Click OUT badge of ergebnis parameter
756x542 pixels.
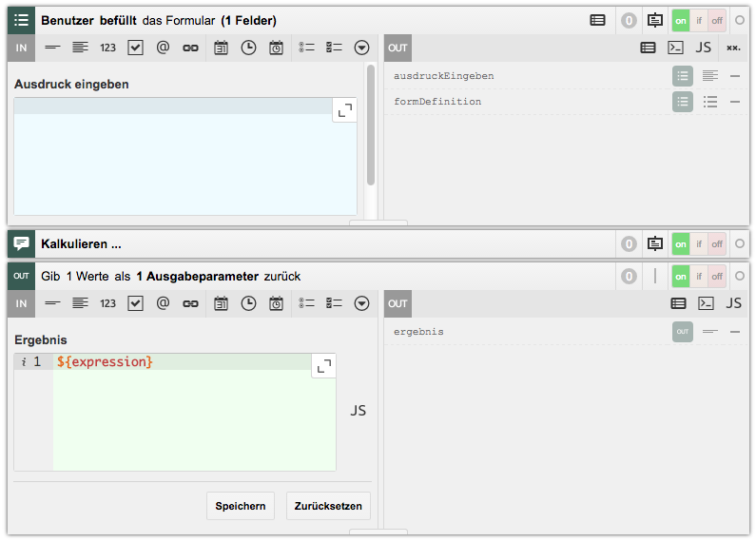683,332
